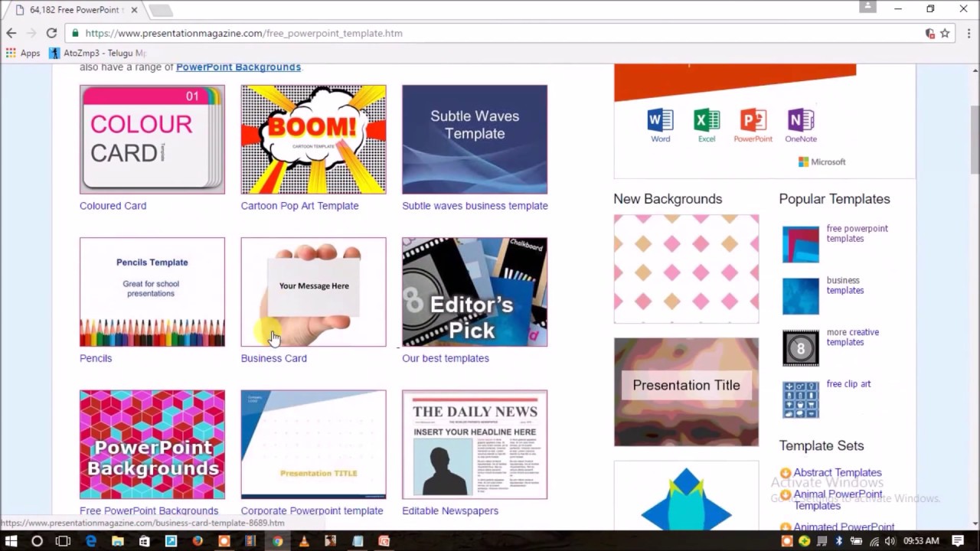Click the Editor's Pick template thumbnail
Viewport: 980px width, 551px height.
(474, 292)
